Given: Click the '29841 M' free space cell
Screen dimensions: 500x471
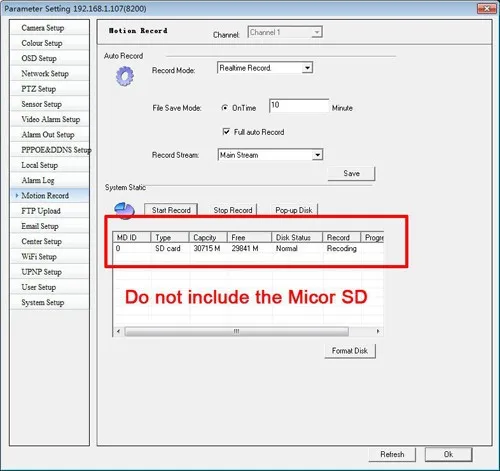Looking at the screenshot, I should tap(245, 249).
